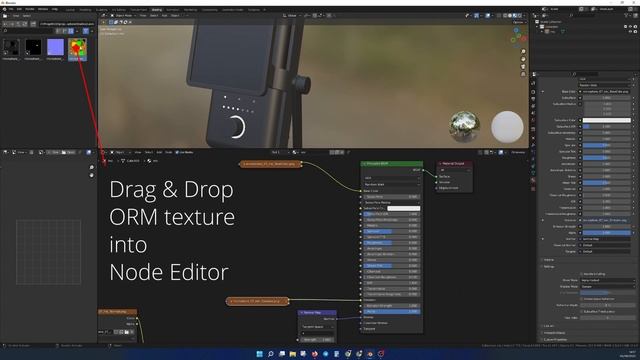
Task: Open the Material properties tab icon
Action: point(533,180)
